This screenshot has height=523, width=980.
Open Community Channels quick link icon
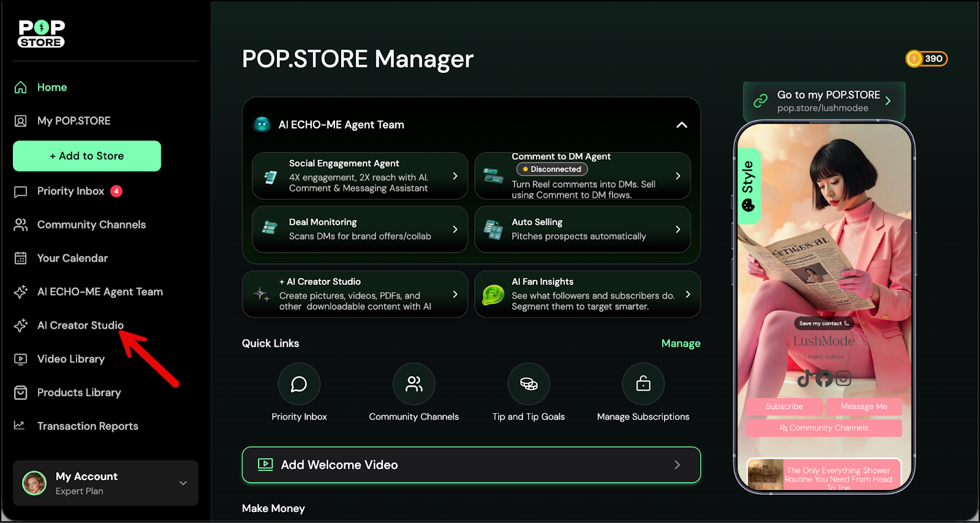pyautogui.click(x=414, y=384)
